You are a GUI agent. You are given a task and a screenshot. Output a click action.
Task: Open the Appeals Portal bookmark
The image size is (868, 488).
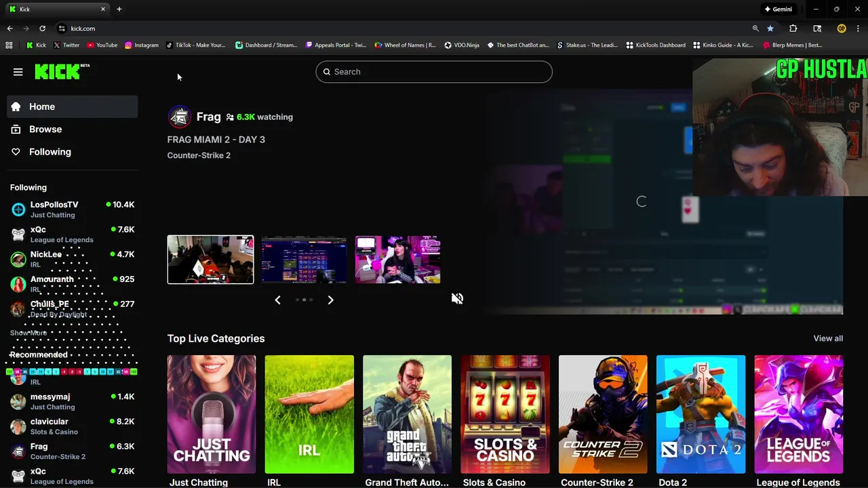[x=336, y=45]
